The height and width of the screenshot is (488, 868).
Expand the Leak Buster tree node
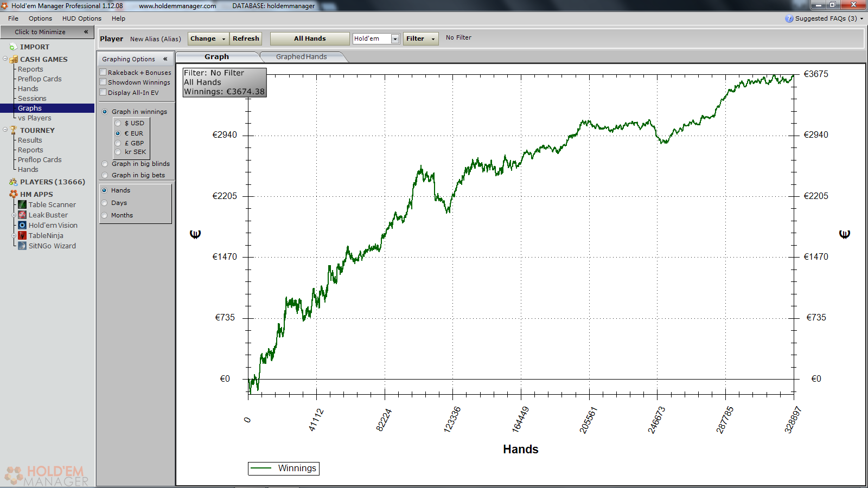point(14,215)
